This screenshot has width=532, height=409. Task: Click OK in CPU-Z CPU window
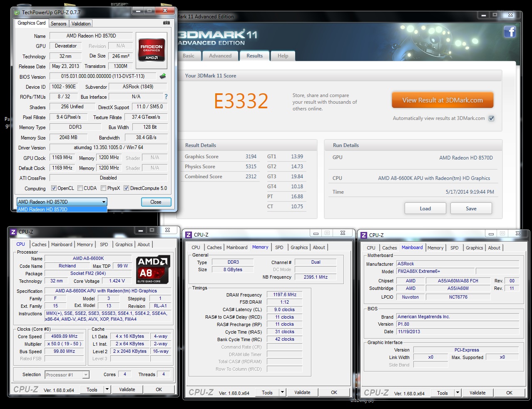point(159,389)
